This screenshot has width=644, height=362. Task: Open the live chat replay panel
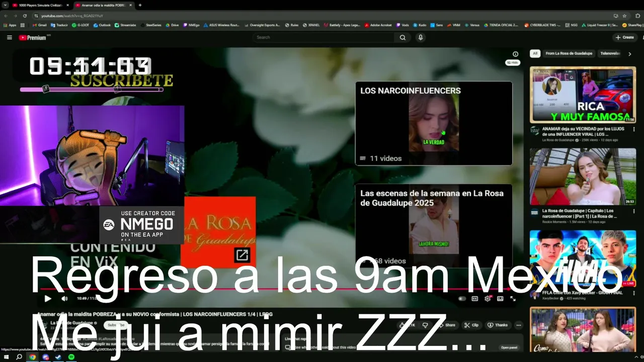[509, 347]
